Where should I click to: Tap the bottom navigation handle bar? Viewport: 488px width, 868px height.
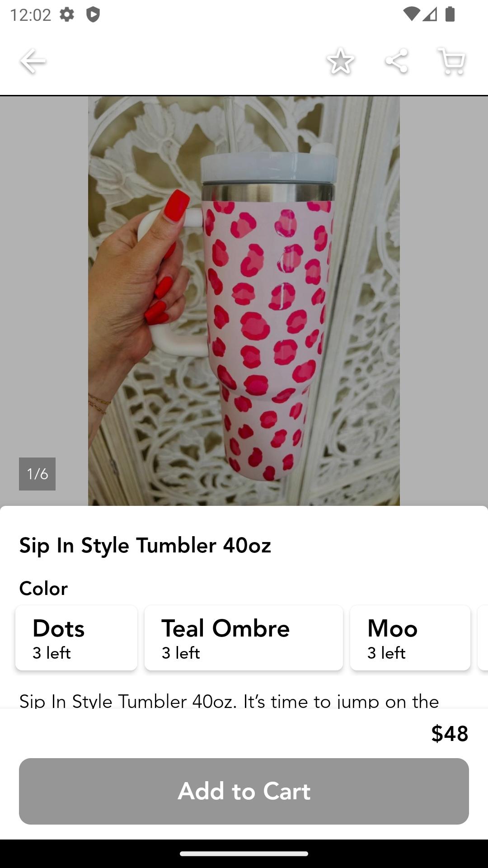244,854
